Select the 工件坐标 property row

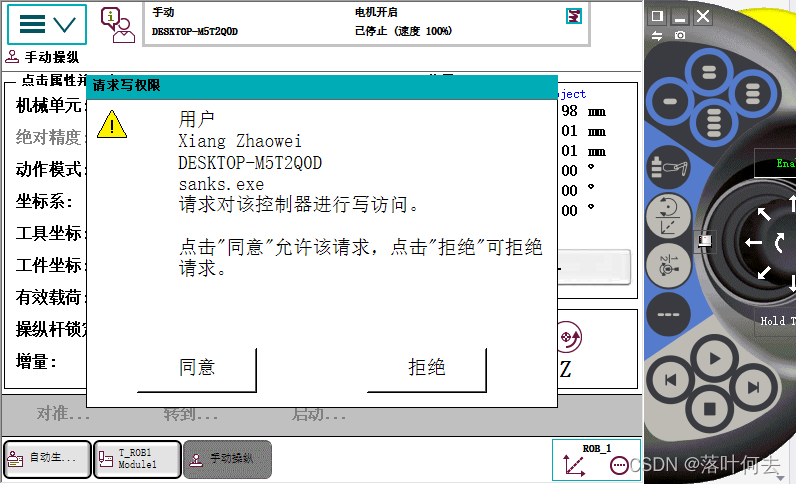click(x=48, y=265)
